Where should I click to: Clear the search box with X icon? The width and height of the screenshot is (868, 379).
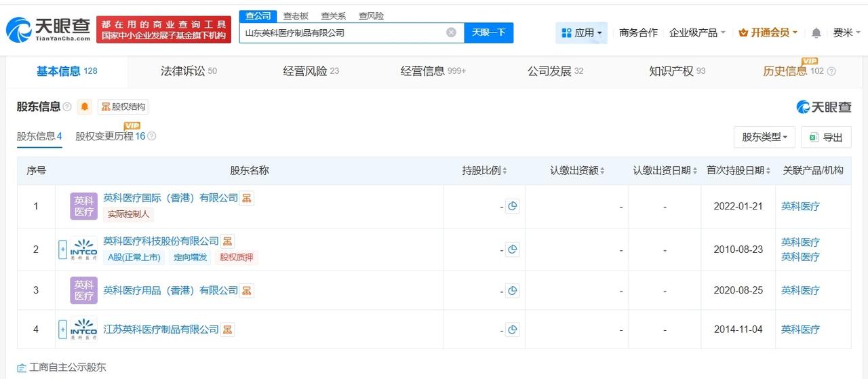pyautogui.click(x=451, y=33)
